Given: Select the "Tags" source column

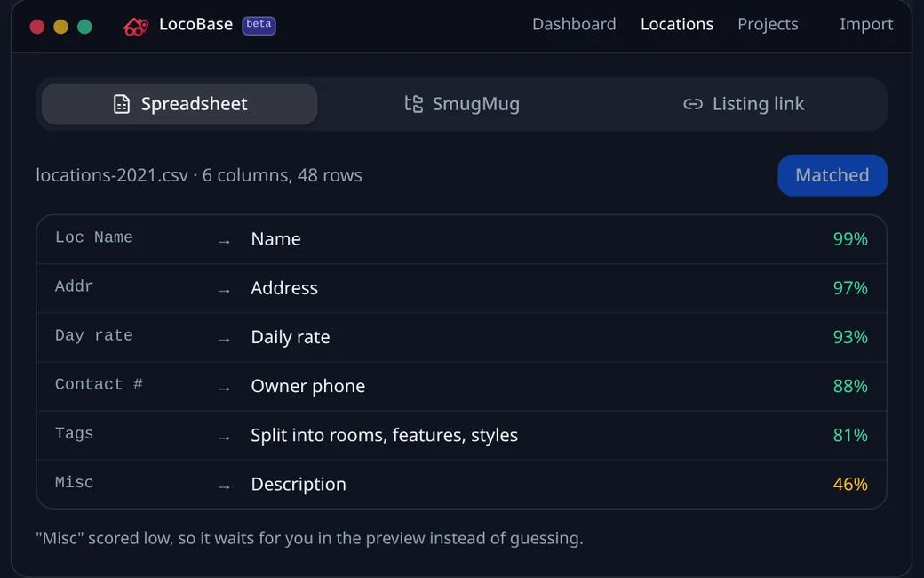Looking at the screenshot, I should click(x=75, y=434).
